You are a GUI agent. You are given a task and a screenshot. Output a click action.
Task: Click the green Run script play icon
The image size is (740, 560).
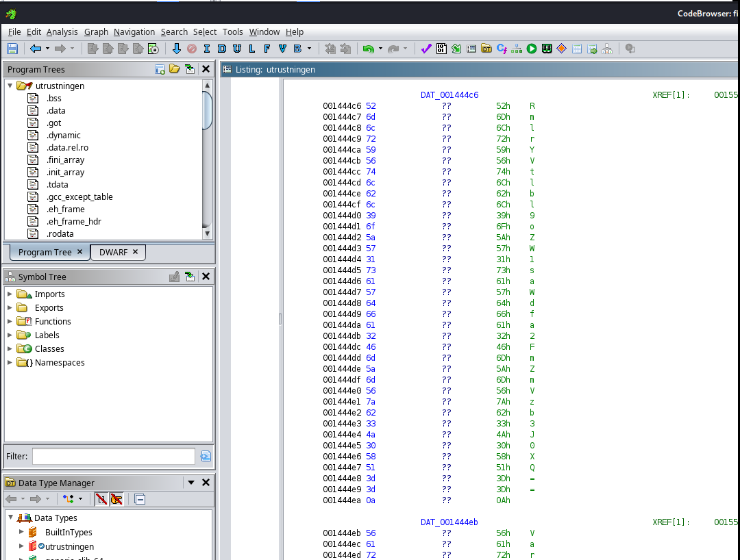coord(532,49)
